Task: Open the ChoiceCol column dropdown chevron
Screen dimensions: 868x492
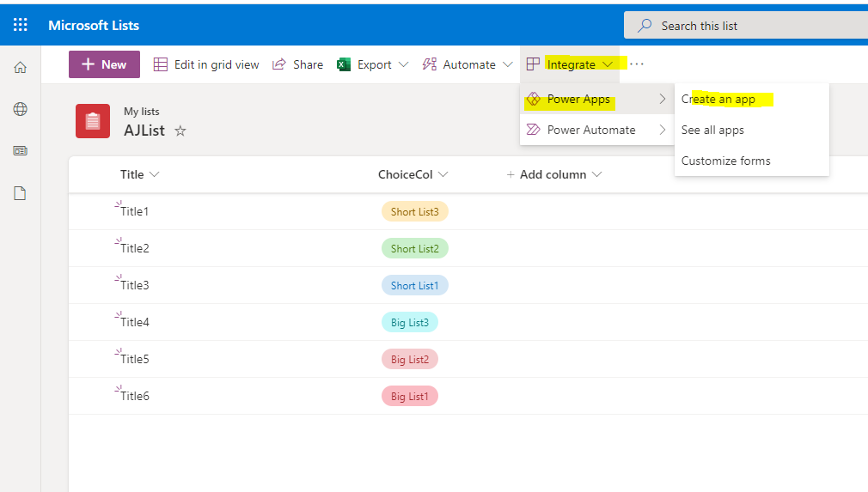Action: pyautogui.click(x=443, y=174)
